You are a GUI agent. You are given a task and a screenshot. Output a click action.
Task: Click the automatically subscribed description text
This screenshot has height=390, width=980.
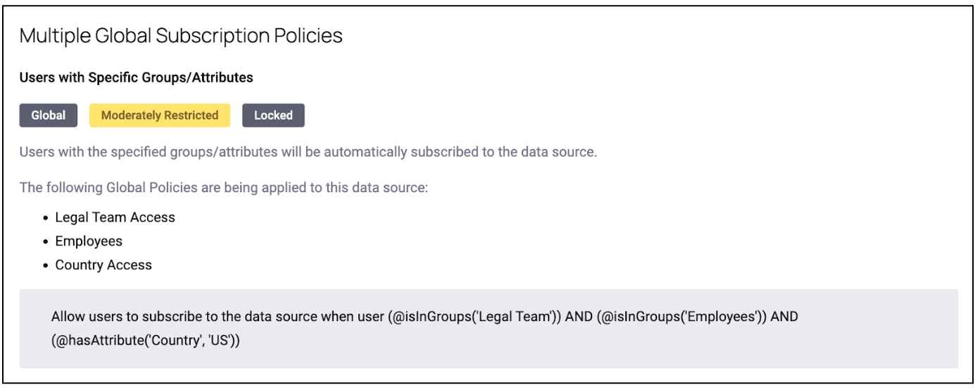pos(308,152)
